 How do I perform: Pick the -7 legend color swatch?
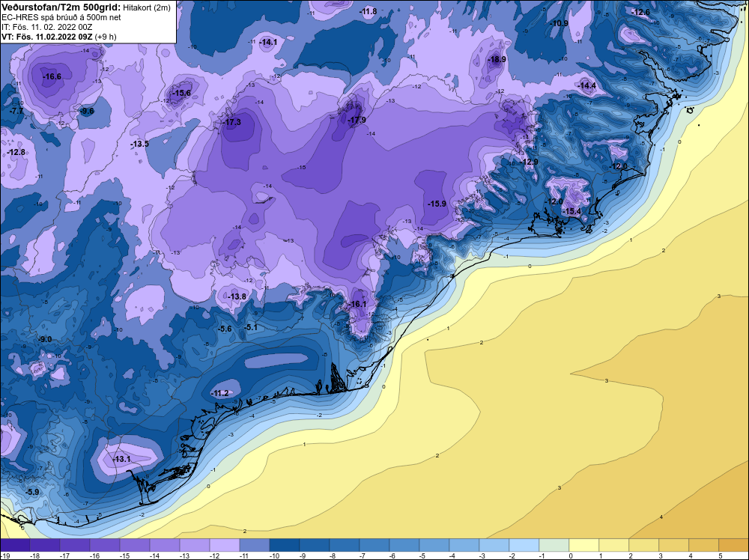(374, 545)
